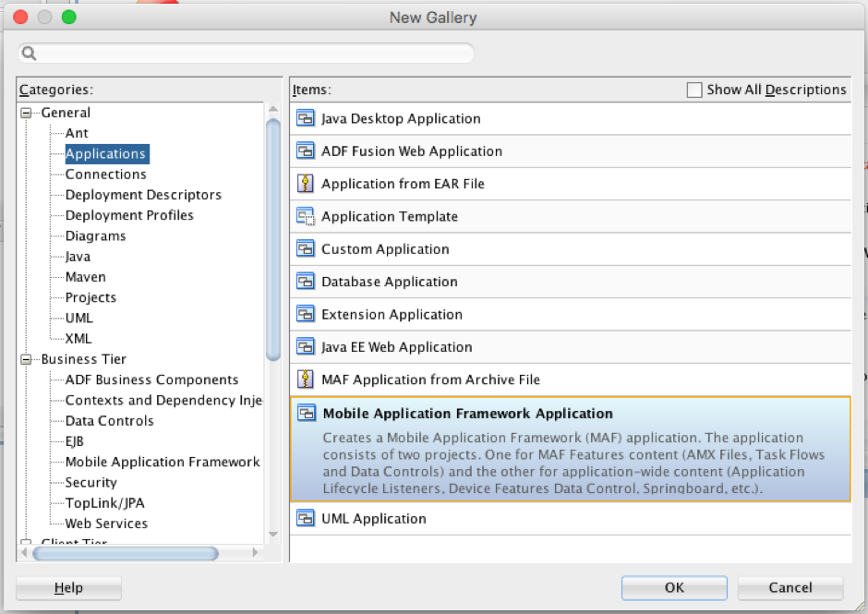This screenshot has height=614, width=868.
Task: Select Java EE Web Application item
Action: [396, 347]
